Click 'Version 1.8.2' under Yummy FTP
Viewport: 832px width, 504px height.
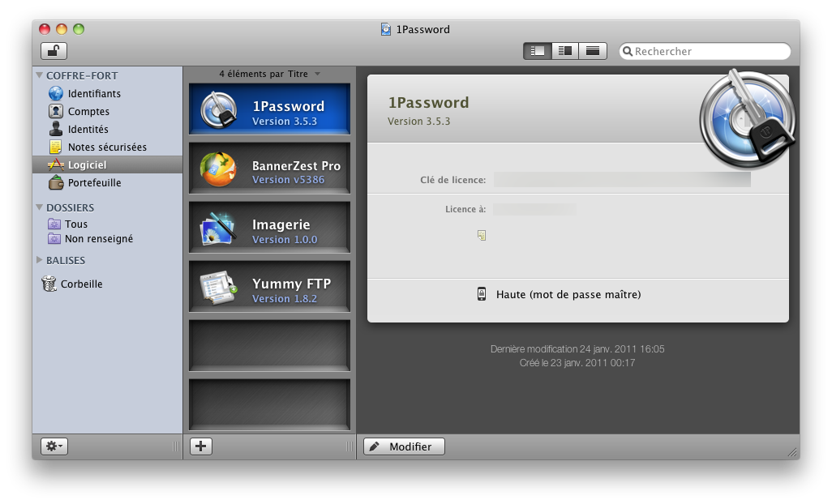(x=285, y=299)
